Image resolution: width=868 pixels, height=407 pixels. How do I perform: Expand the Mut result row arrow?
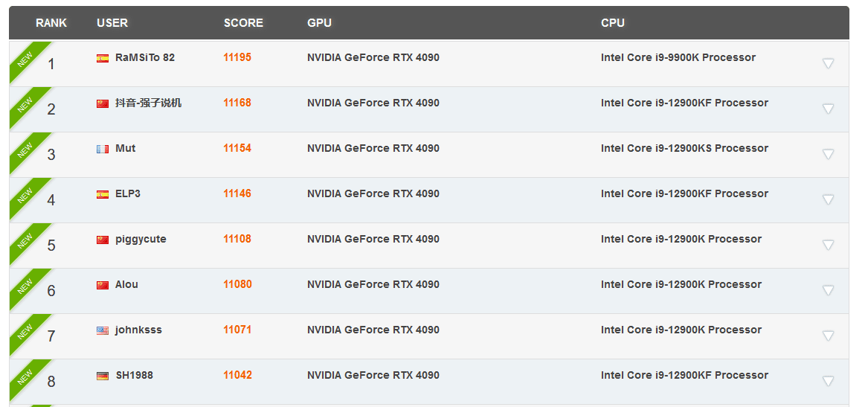coord(828,154)
